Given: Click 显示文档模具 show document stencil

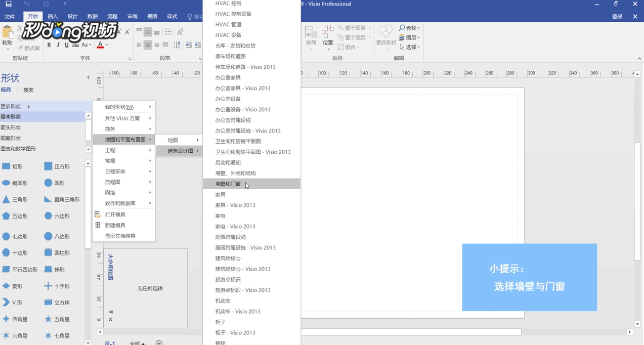Looking at the screenshot, I should tap(124, 236).
